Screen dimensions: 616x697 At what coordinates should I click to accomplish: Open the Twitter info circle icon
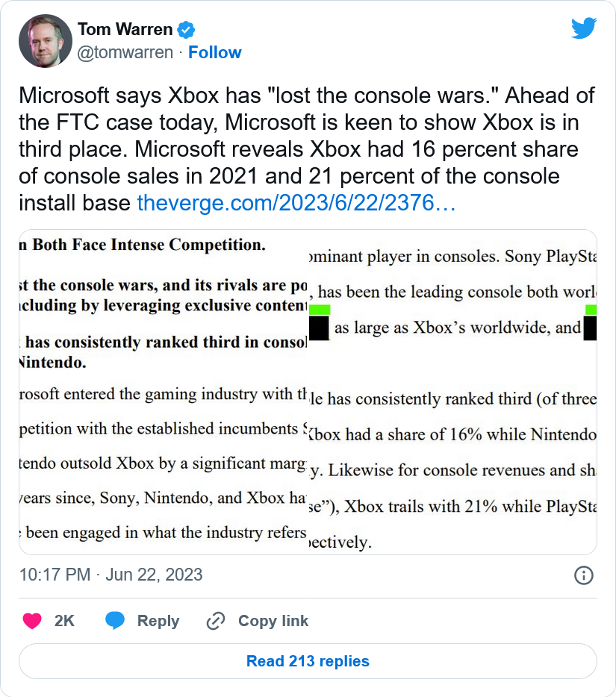click(583, 575)
